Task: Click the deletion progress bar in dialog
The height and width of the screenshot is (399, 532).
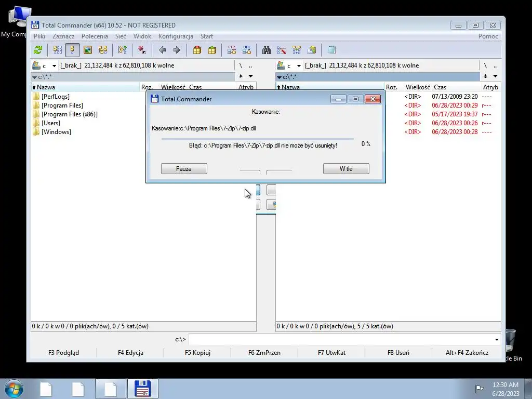Action: pos(258,139)
